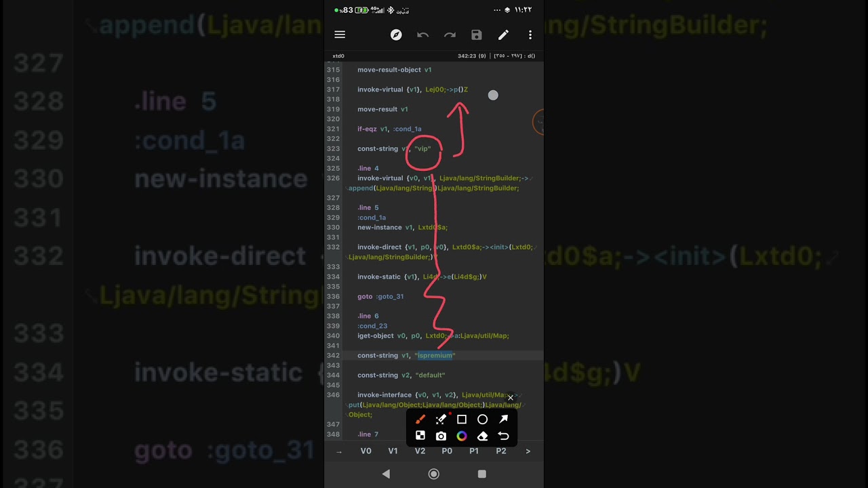
Task: Click the new-instance v1 instruction
Action: point(403,228)
